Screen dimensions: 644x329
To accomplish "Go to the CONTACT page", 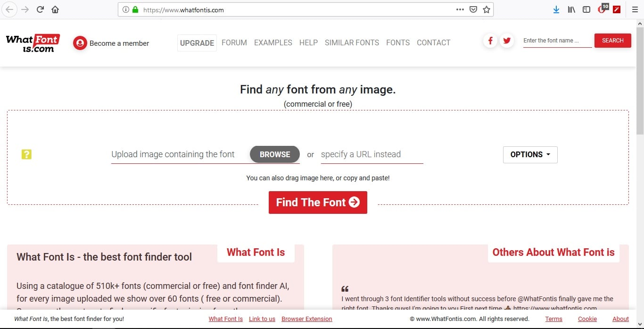I will click(x=434, y=42).
